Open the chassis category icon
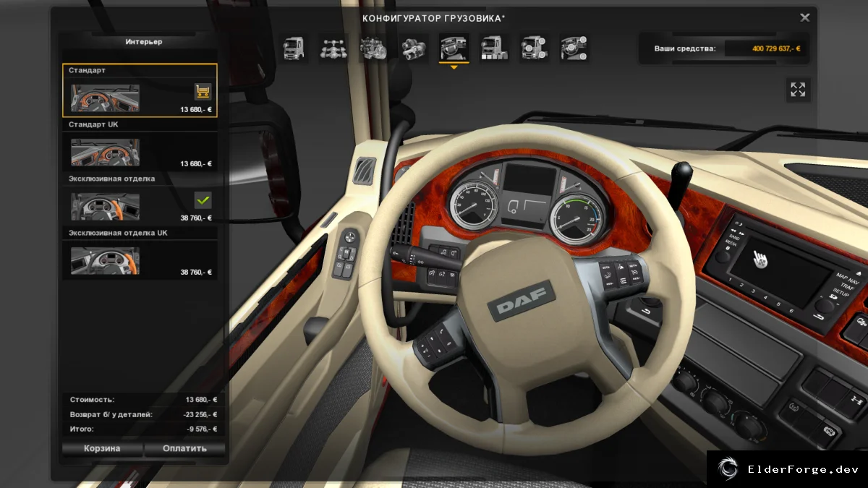The height and width of the screenshot is (488, 868). pyautogui.click(x=333, y=48)
